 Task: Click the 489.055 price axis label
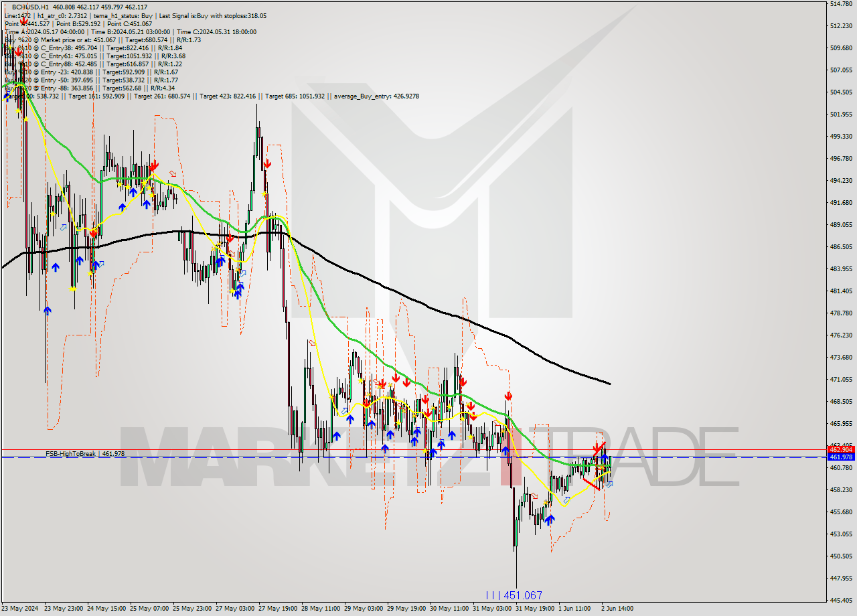pyautogui.click(x=840, y=225)
